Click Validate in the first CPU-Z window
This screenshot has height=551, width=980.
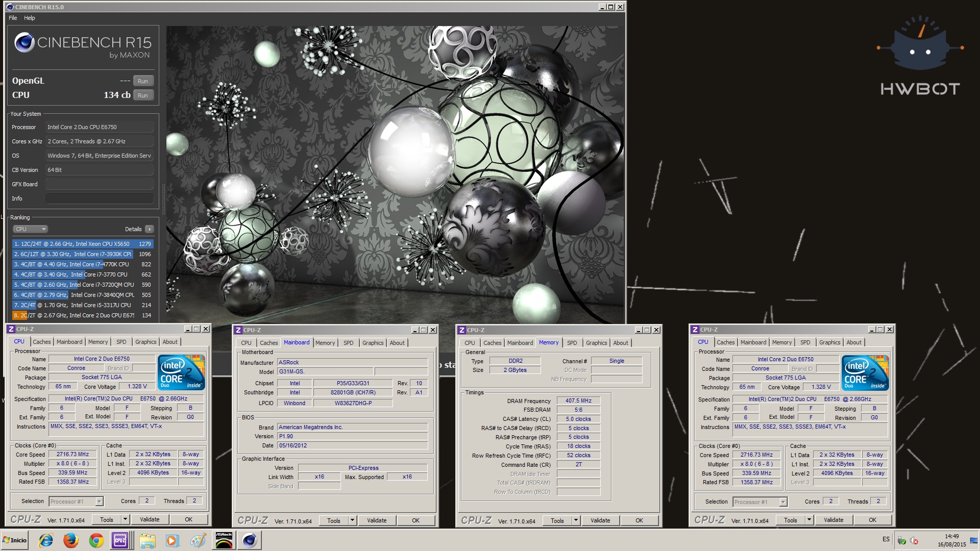click(x=150, y=519)
